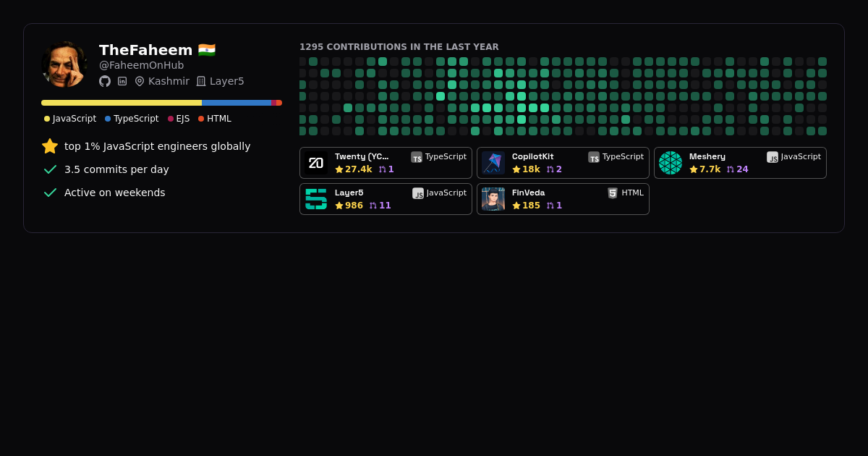
Task: Click the checkmark beside Active on weekends
Action: coord(50,193)
